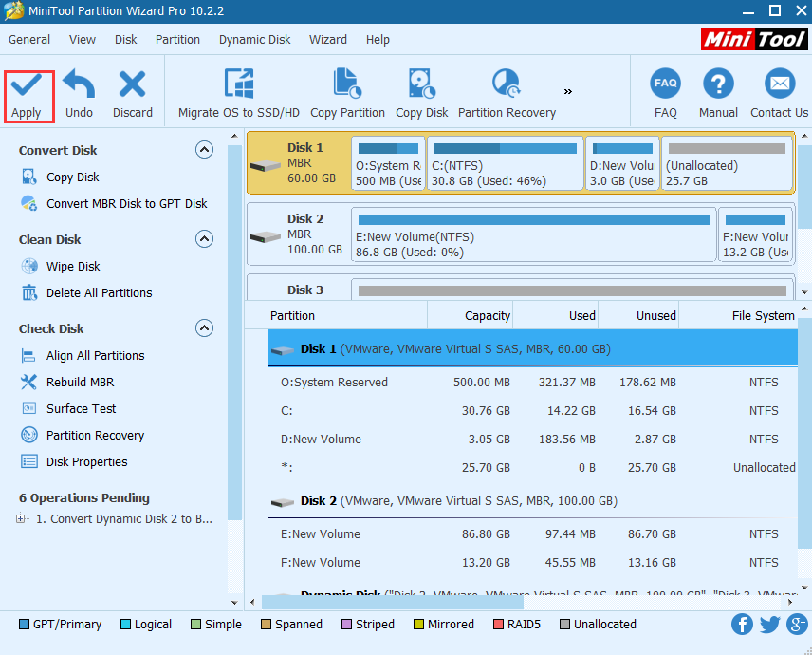The height and width of the screenshot is (655, 812).
Task: Sort by File System column header
Action: [738, 315]
